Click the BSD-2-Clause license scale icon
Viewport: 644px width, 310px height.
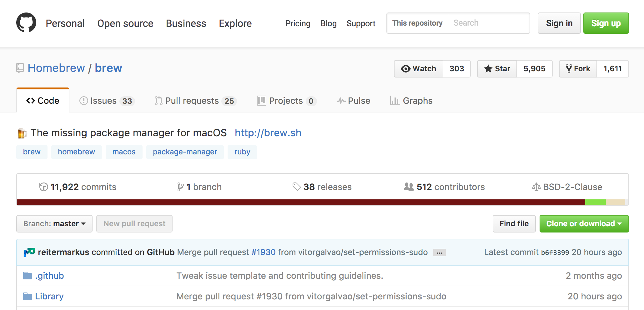(x=536, y=187)
